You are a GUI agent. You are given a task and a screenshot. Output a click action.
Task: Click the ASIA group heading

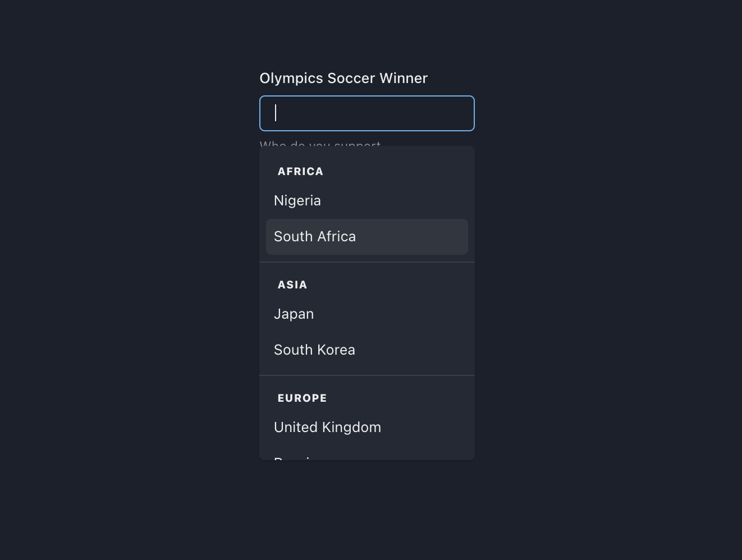(x=292, y=285)
